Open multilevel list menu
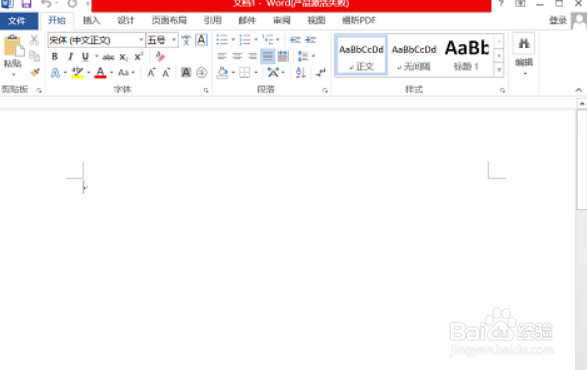This screenshot has height=370, width=587. 268,40
